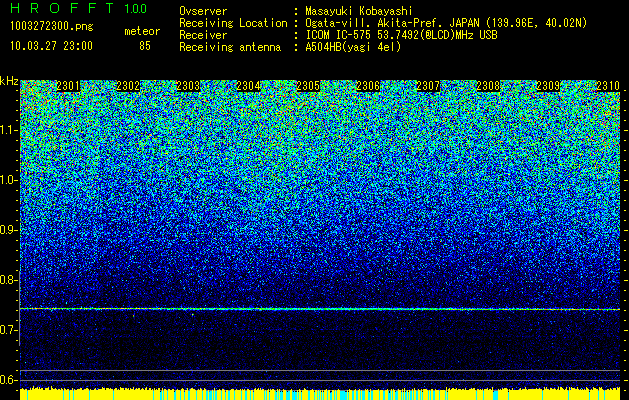The height and width of the screenshot is (400, 629).
Task: Click the meteor label
Action: coord(142,31)
